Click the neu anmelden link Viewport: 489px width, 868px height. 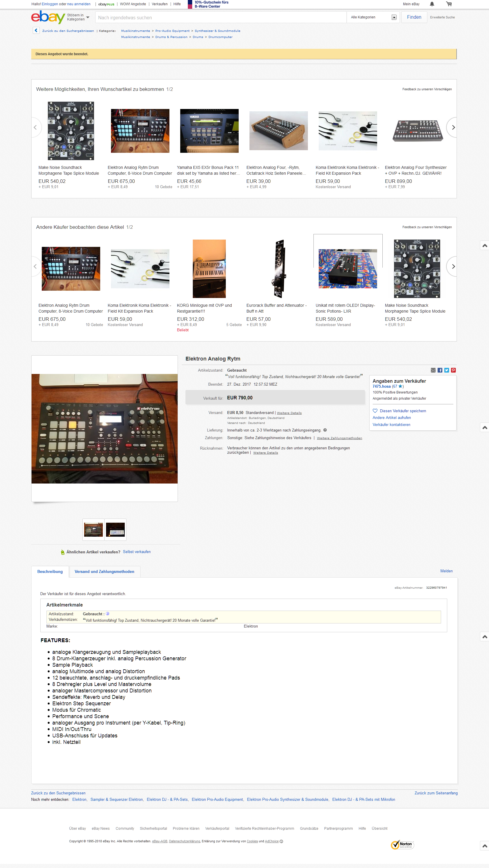[79, 4]
